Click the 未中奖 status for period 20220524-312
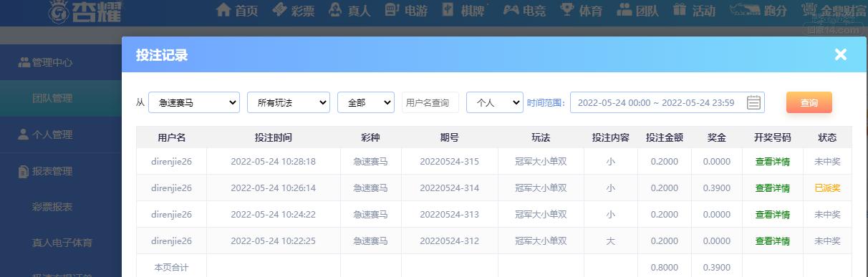 pos(827,241)
